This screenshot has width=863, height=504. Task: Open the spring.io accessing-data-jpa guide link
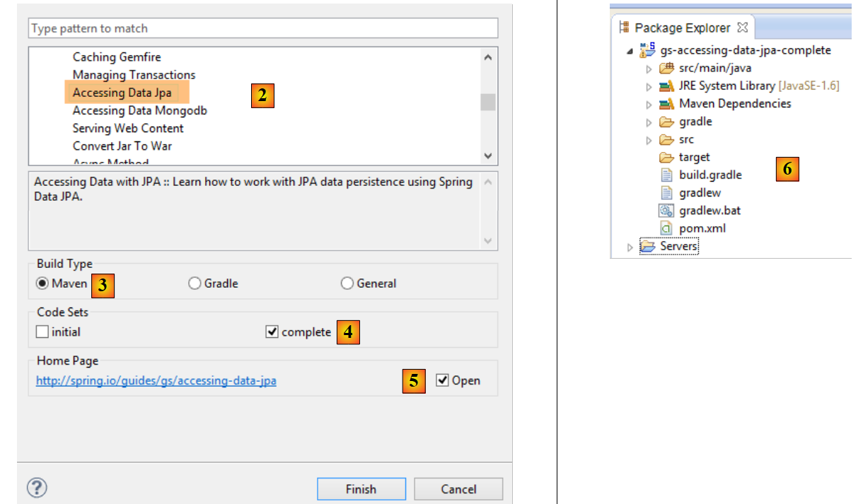pyautogui.click(x=156, y=381)
